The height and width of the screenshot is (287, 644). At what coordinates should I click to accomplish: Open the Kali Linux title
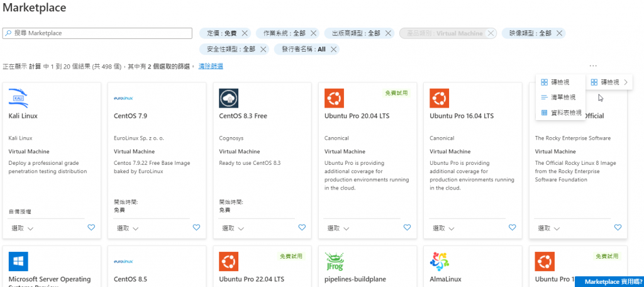pos(23,116)
